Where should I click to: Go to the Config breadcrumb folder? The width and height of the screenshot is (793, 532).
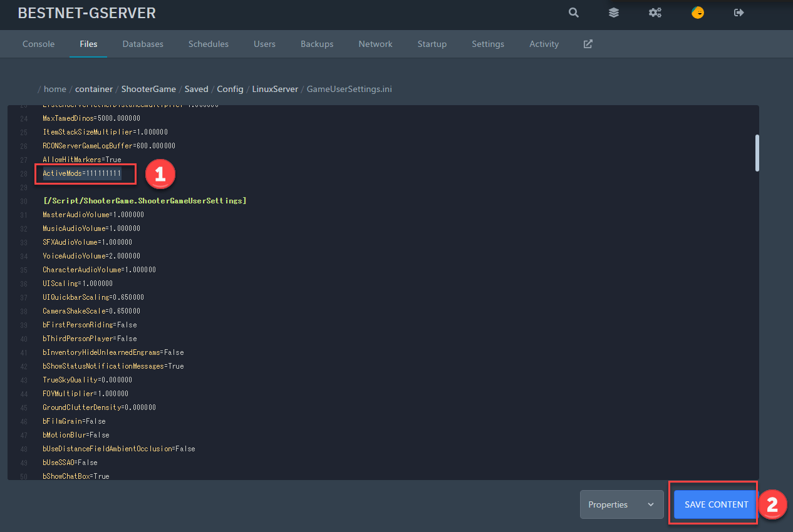coord(230,89)
